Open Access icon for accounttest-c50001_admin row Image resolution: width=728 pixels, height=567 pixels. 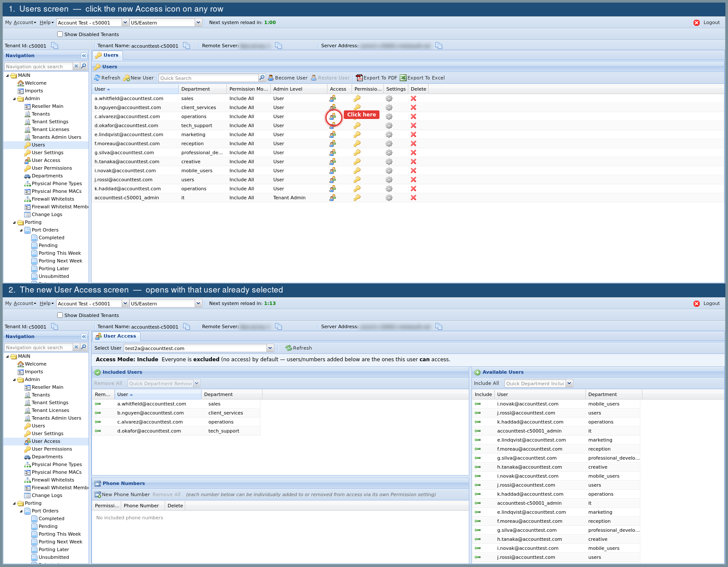333,198
